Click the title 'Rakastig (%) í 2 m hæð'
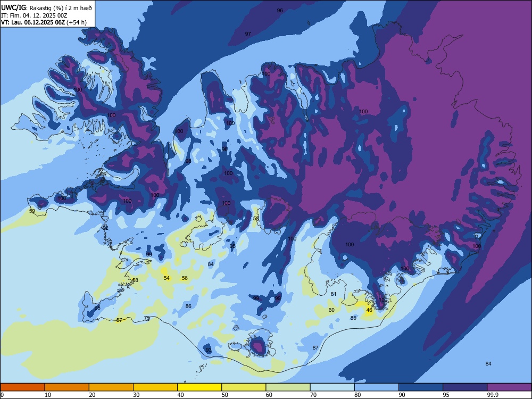This screenshot has width=532, height=399. click(x=61, y=8)
